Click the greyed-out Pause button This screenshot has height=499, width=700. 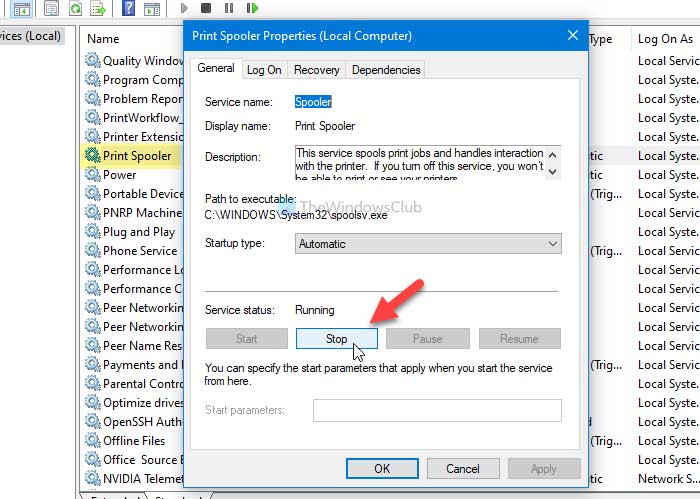(428, 339)
